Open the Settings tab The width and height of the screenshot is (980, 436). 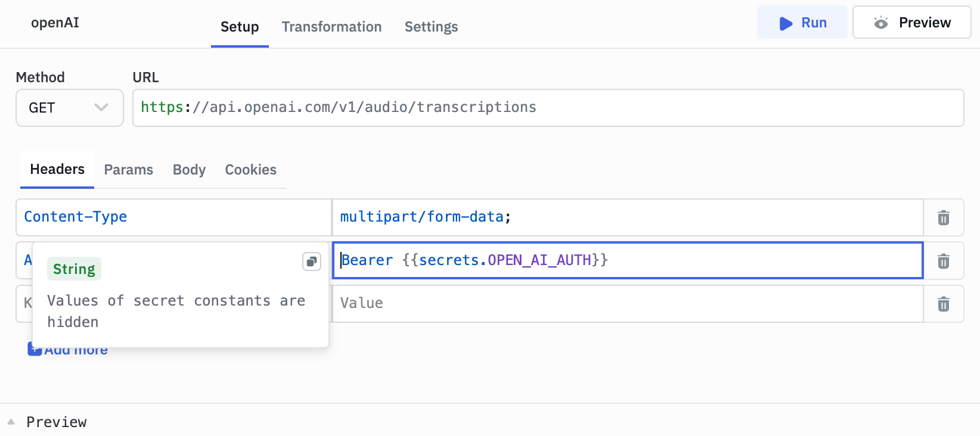tap(431, 27)
